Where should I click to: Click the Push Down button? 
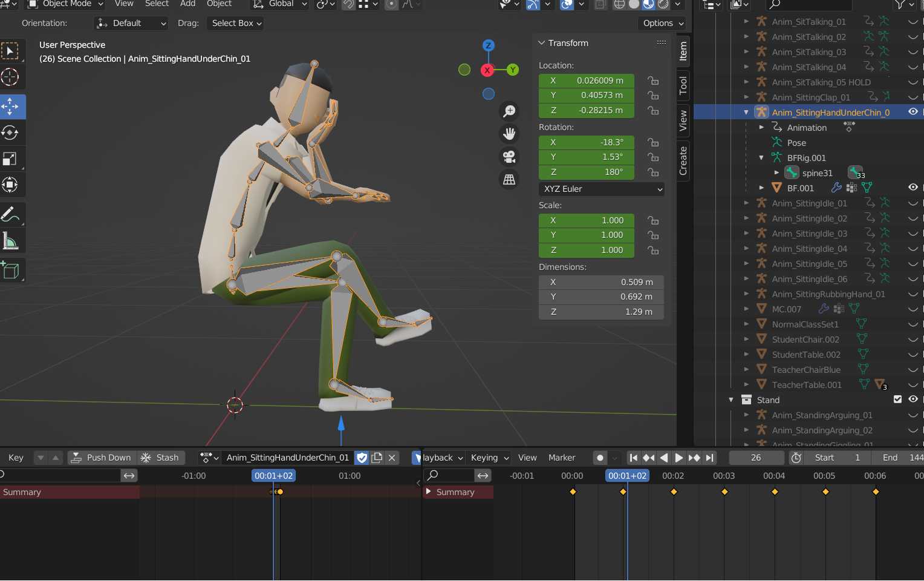pyautogui.click(x=102, y=458)
